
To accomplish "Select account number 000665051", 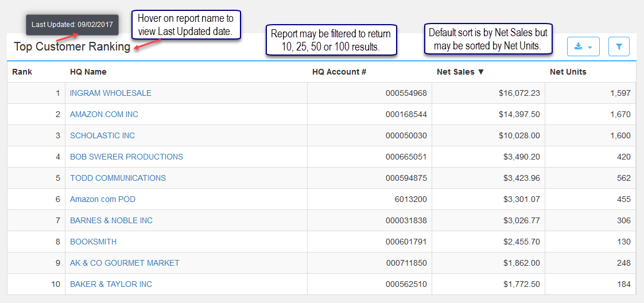I will (x=406, y=157).
